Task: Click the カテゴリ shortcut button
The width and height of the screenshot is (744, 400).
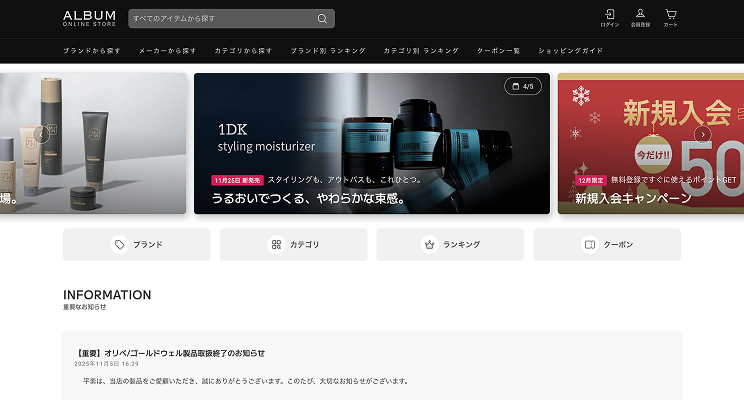Action: coord(293,244)
